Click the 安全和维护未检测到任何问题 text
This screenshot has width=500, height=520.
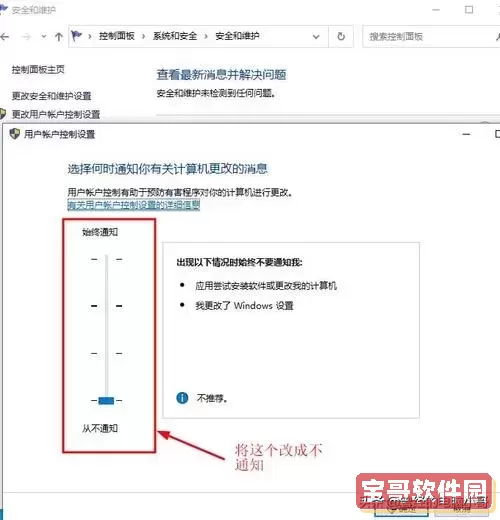[x=216, y=93]
